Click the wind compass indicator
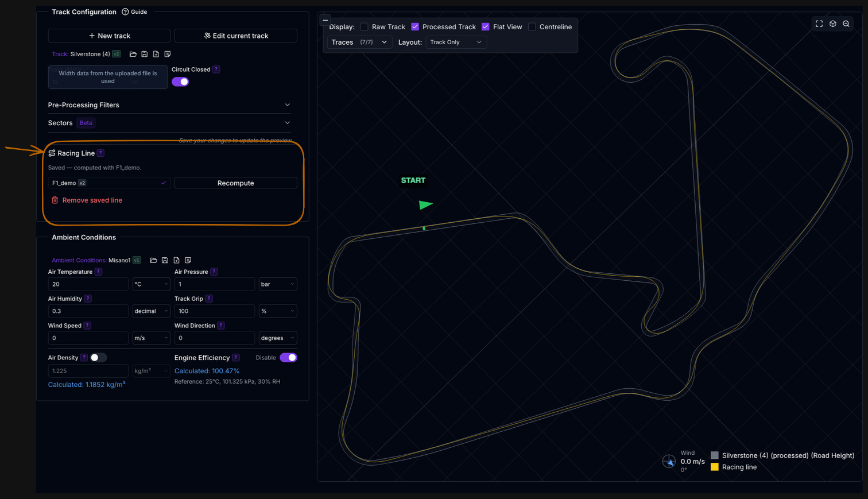Viewport: 868px width, 499px height. (669, 461)
